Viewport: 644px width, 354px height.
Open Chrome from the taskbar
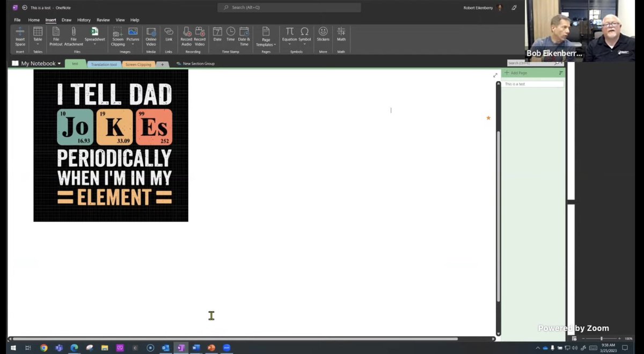(43, 348)
